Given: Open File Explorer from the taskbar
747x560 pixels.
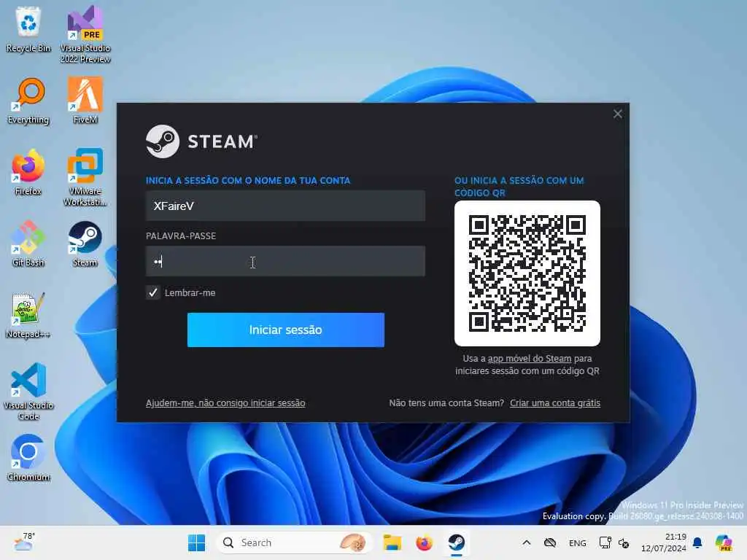Looking at the screenshot, I should (392, 542).
